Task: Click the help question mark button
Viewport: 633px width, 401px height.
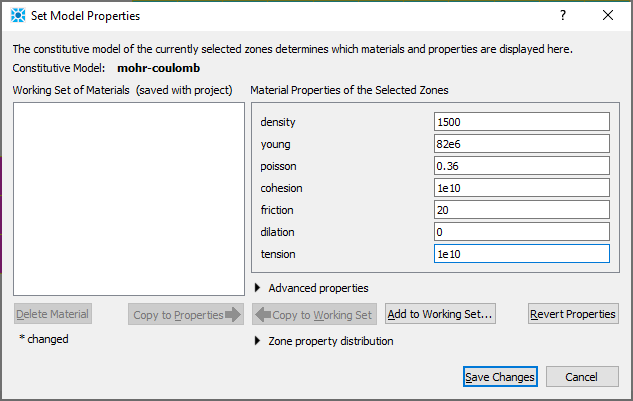Action: tap(563, 16)
